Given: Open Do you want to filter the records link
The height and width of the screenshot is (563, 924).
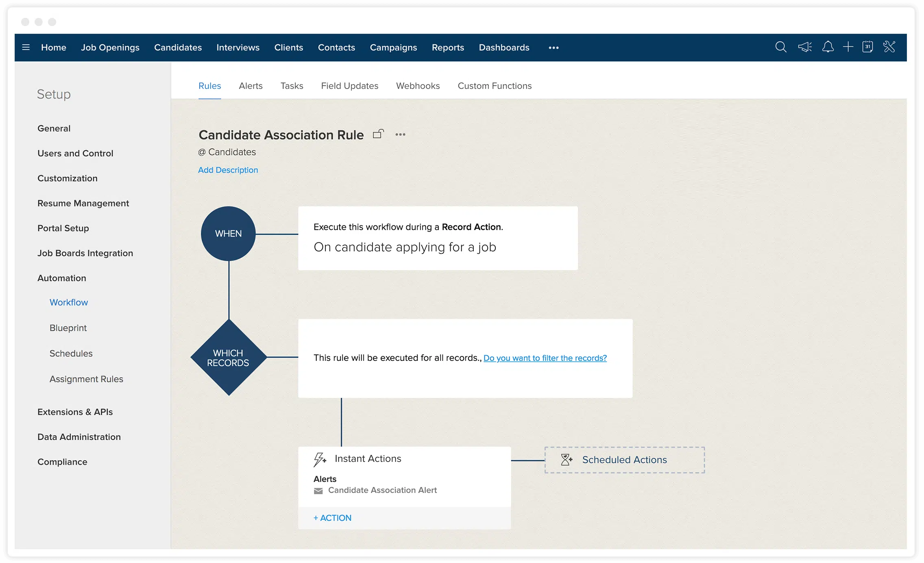Looking at the screenshot, I should pyautogui.click(x=545, y=358).
